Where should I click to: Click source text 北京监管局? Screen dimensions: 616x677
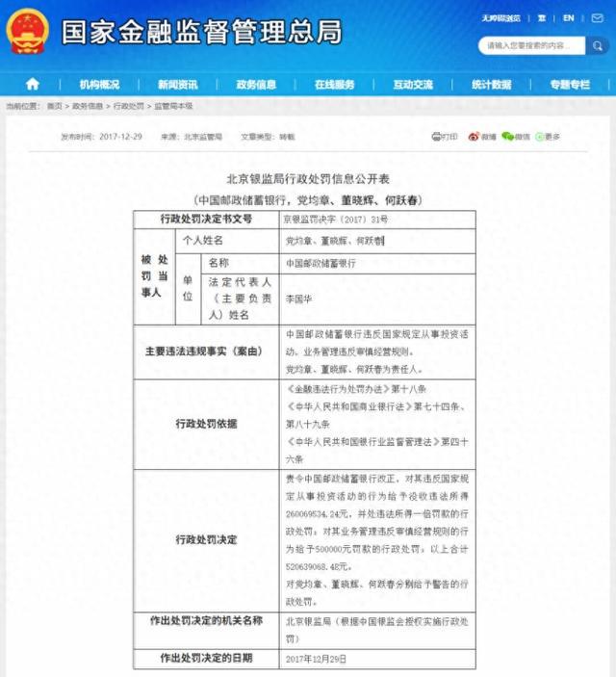203,137
